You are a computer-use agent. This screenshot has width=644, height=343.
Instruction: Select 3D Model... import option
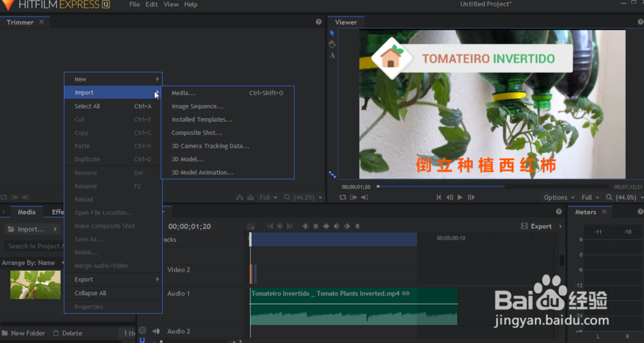point(227,159)
